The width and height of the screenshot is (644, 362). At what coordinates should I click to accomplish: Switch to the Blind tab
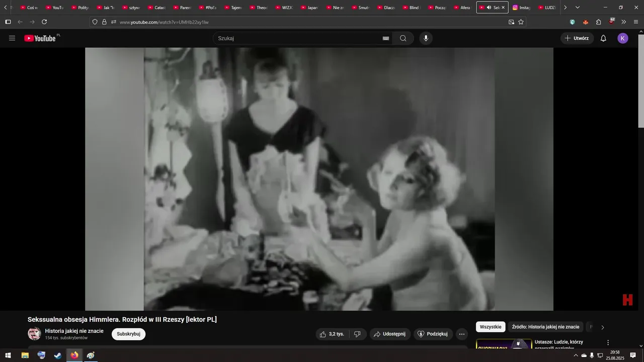click(411, 8)
